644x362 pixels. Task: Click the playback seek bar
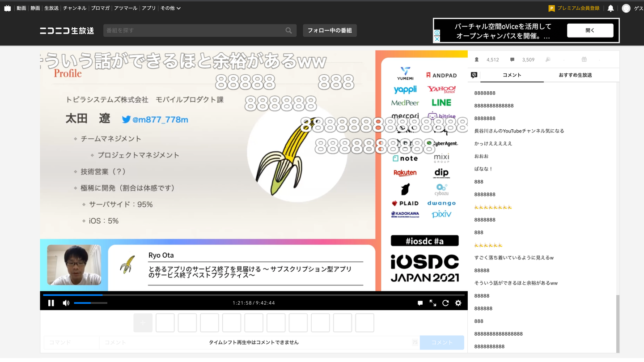[x=254, y=295]
